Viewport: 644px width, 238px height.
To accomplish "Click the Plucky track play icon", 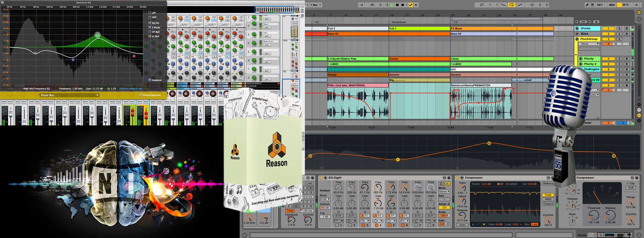I will coord(581,58).
